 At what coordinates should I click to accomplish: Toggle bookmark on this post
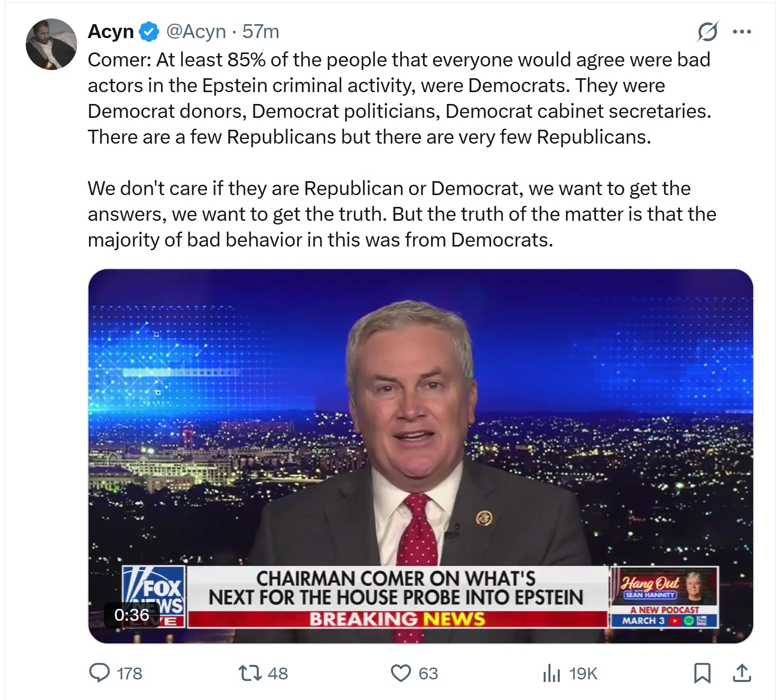pos(702,673)
